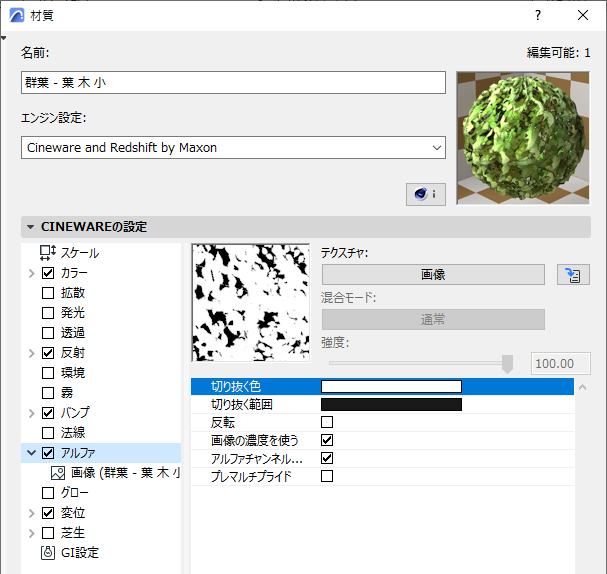
Task: Click the Archicad logo in the title bar
Action: (x=17, y=15)
